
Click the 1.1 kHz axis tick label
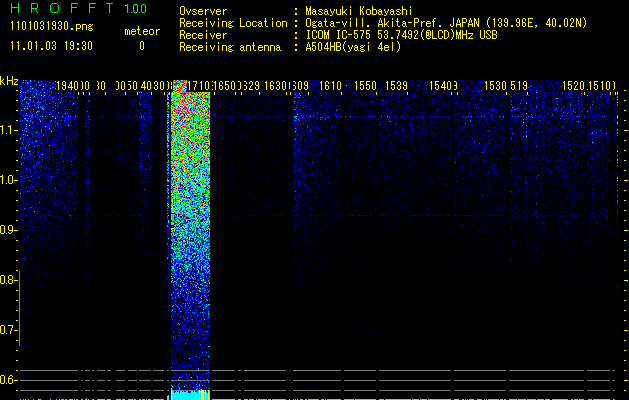(9, 130)
